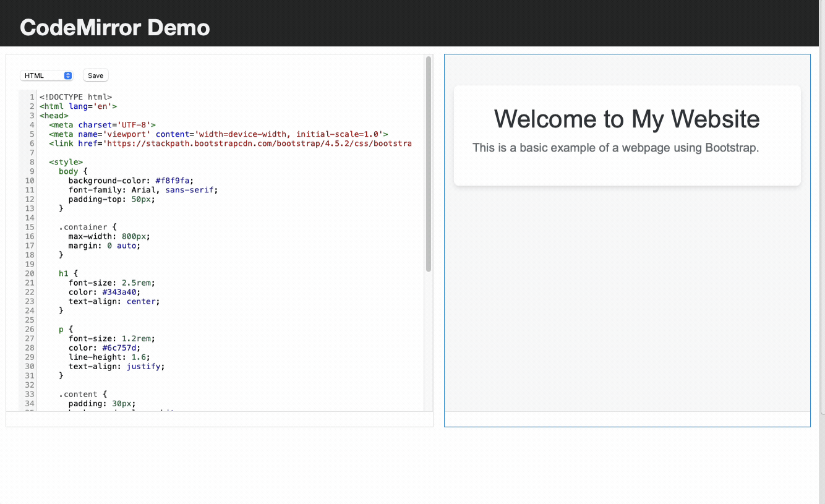Screen dimensions: 825x504
Task: Click the code editor's vertical scrollbar thumb
Action: click(x=429, y=164)
